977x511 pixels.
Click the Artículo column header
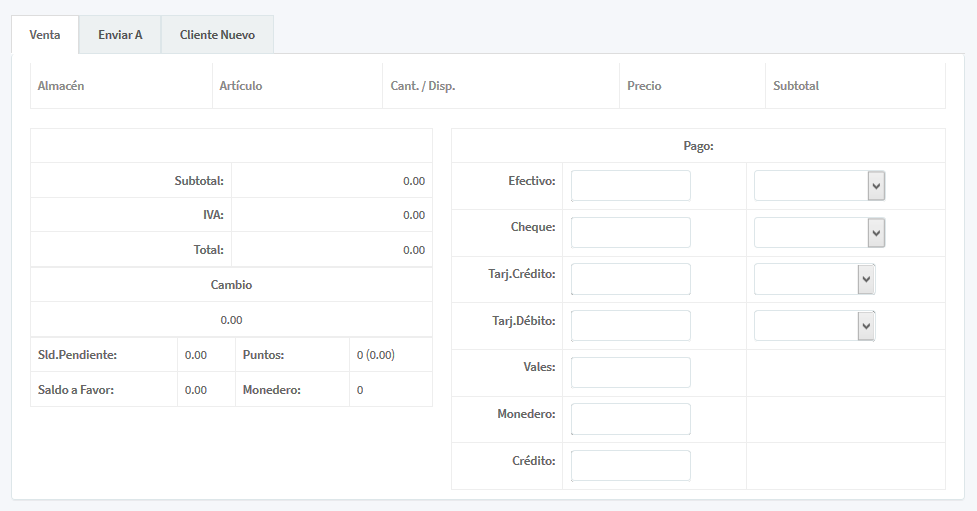pyautogui.click(x=241, y=86)
